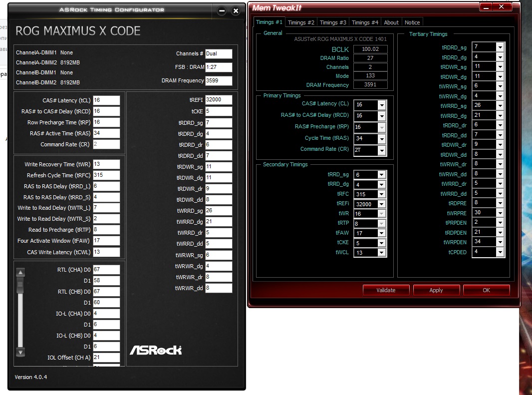Image resolution: width=532 pixels, height=395 pixels.
Task: Click the BCLK value field in Mem TweakIt
Action: [370, 49]
